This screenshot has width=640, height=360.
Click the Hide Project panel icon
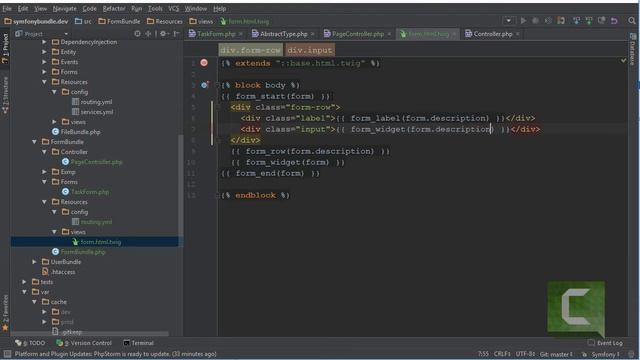pyautogui.click(x=176, y=34)
